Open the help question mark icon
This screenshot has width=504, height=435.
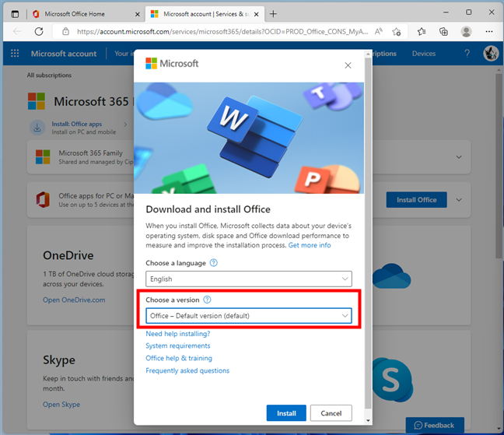pyautogui.click(x=467, y=54)
